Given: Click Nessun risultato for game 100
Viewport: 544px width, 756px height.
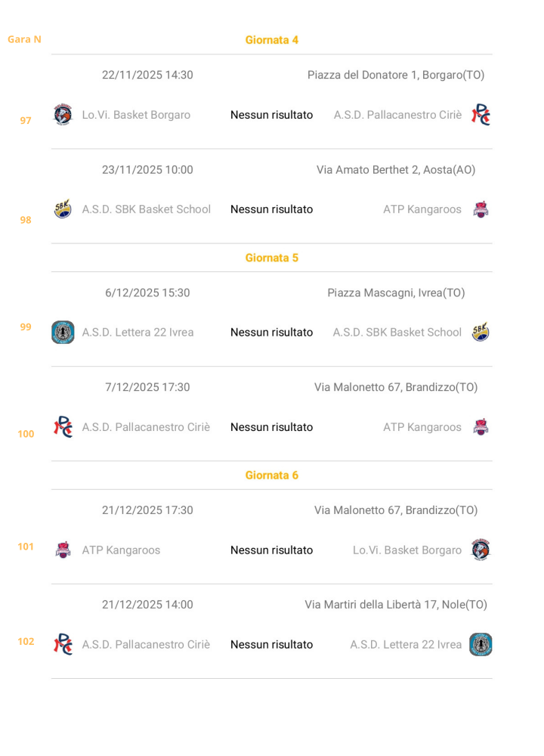Looking at the screenshot, I should tap(272, 427).
